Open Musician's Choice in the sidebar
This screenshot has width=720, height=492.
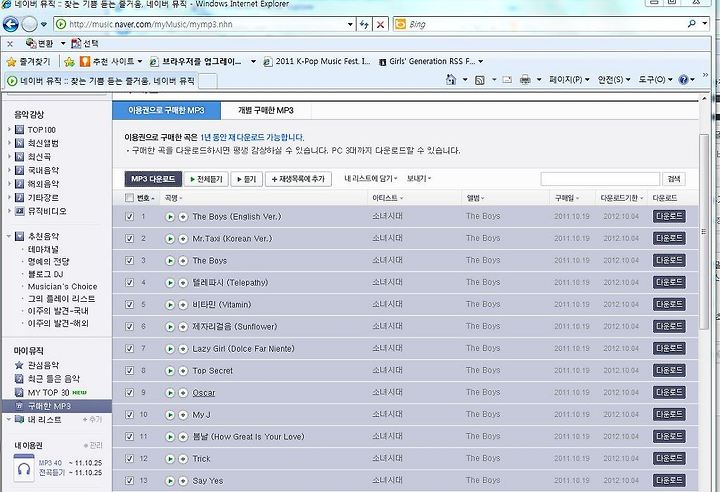62,287
